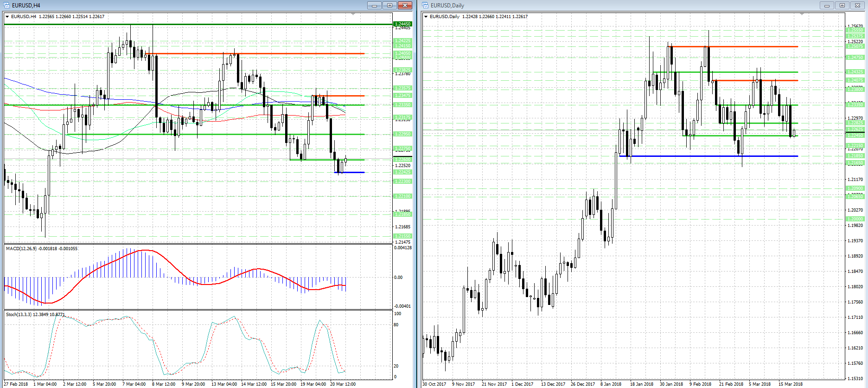Click the 27 Feb 2018 date on H4 axis
This screenshot has width=868, height=388.
[16, 384]
